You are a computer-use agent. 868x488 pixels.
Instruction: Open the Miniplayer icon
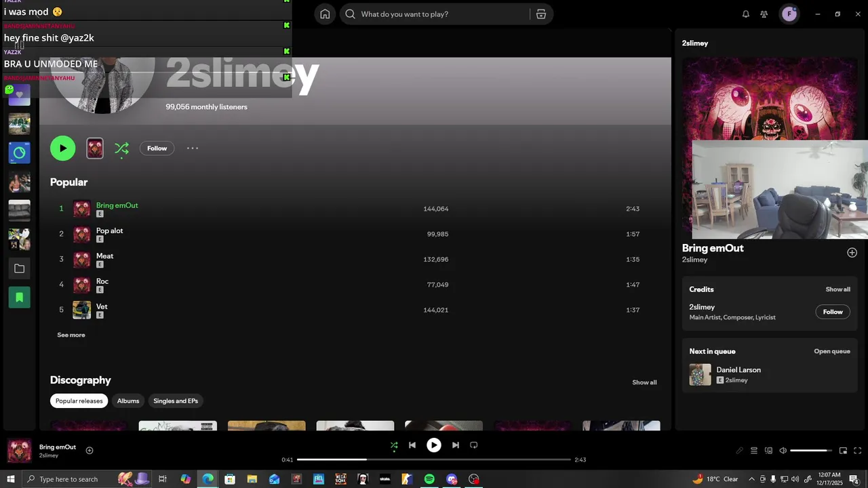843,451
